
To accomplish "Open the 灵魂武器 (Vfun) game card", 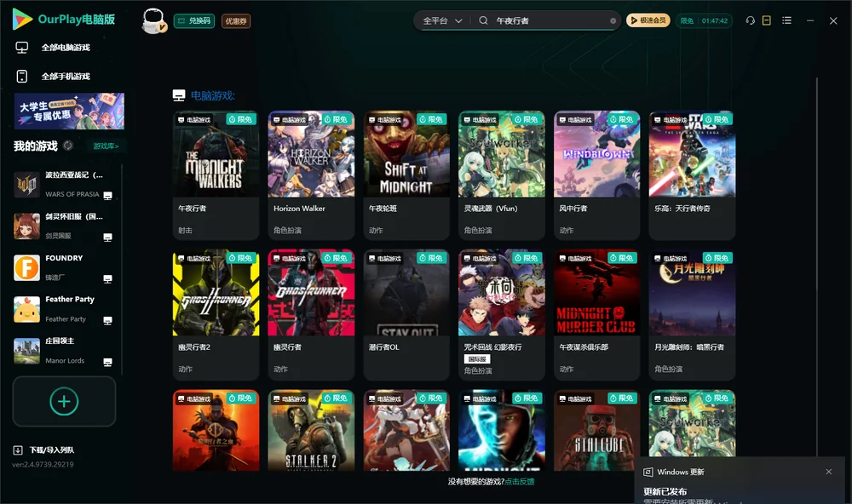I will coord(502,175).
